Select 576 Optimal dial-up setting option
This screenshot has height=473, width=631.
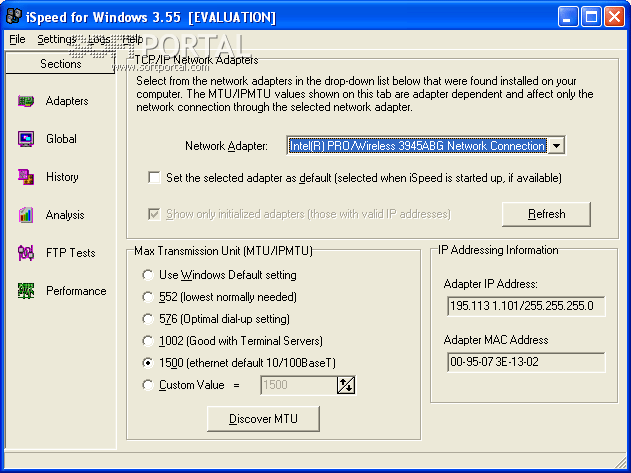(x=148, y=319)
